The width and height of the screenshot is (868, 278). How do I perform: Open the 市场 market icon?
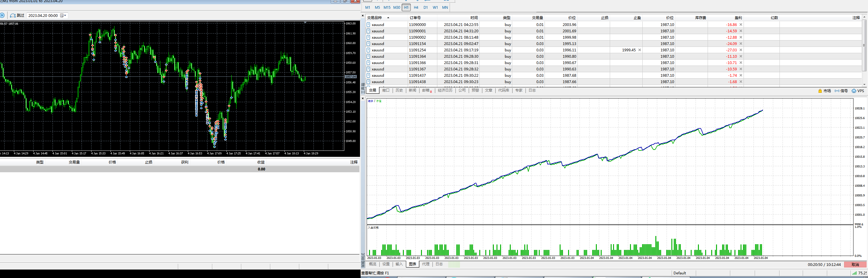pos(820,91)
